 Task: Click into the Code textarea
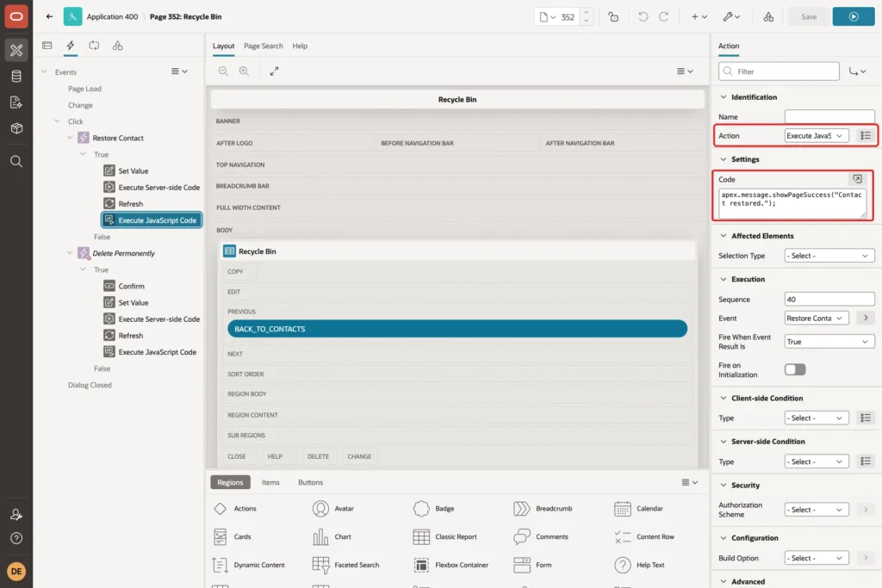(x=792, y=203)
